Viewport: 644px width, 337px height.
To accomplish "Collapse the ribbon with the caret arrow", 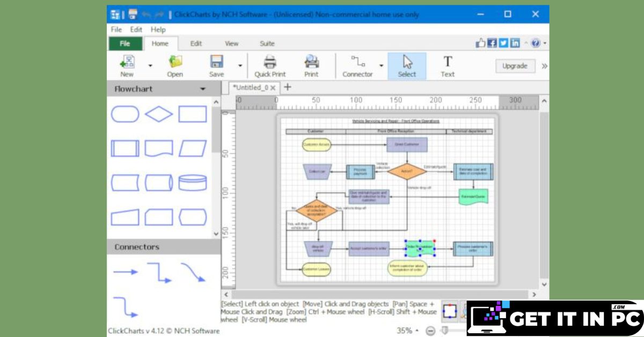I will 526,43.
